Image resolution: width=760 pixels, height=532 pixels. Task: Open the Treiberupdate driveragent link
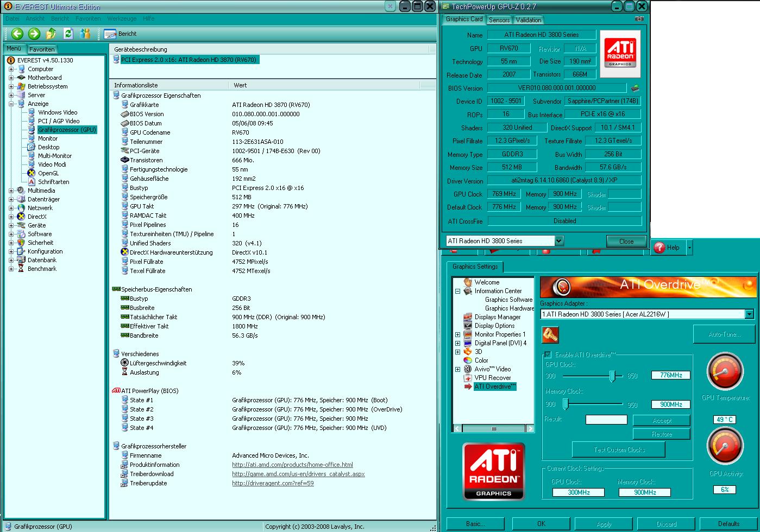click(273, 483)
